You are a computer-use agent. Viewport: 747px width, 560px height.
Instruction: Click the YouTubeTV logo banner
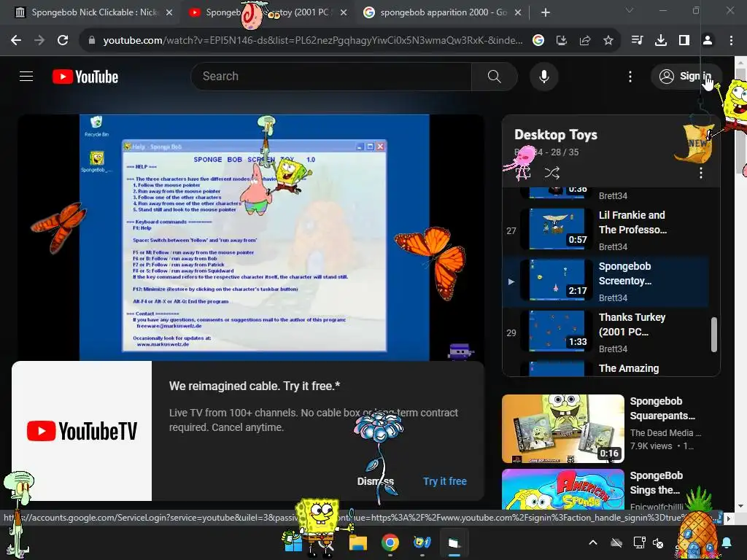[82, 431]
